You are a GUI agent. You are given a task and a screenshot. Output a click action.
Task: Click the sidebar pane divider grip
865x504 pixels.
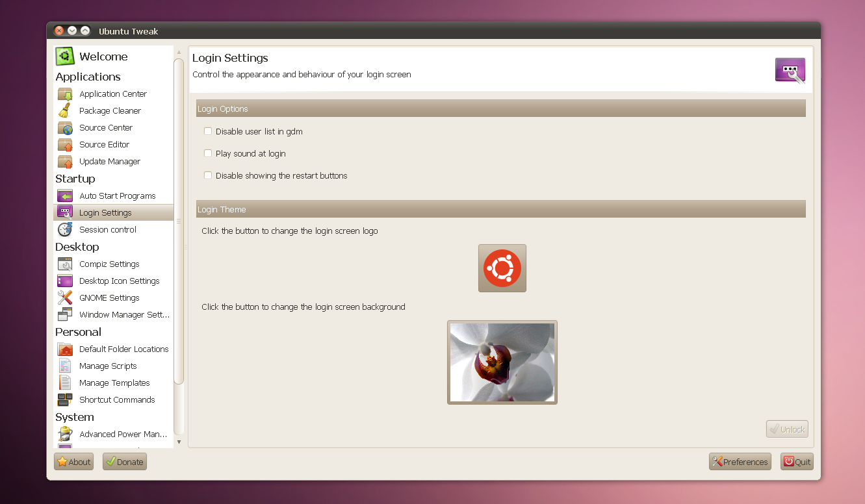pyautogui.click(x=186, y=247)
